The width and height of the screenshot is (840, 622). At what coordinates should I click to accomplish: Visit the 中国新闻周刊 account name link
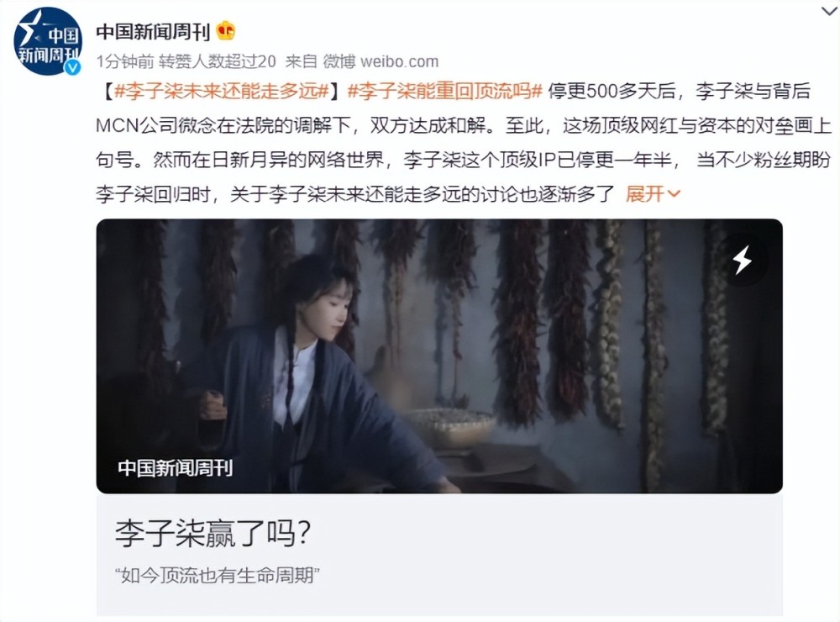click(x=153, y=32)
